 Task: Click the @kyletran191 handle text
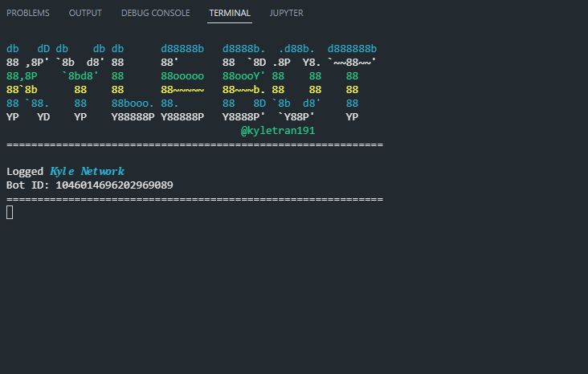tap(277, 131)
